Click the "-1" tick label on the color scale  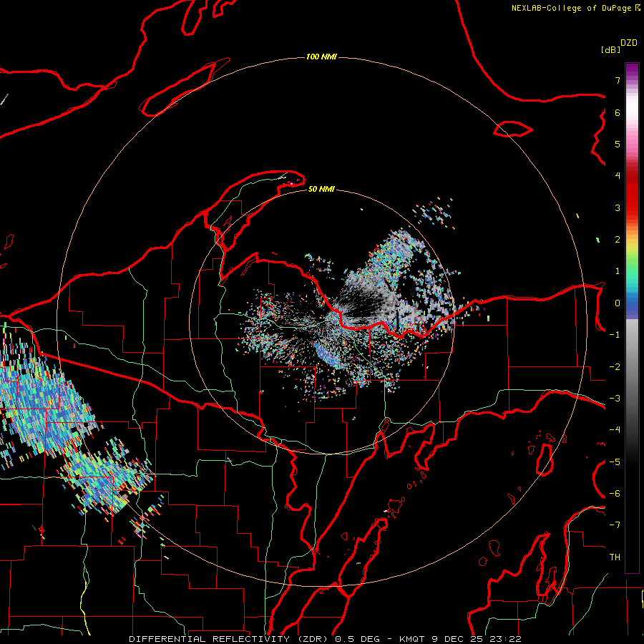pyautogui.click(x=615, y=335)
